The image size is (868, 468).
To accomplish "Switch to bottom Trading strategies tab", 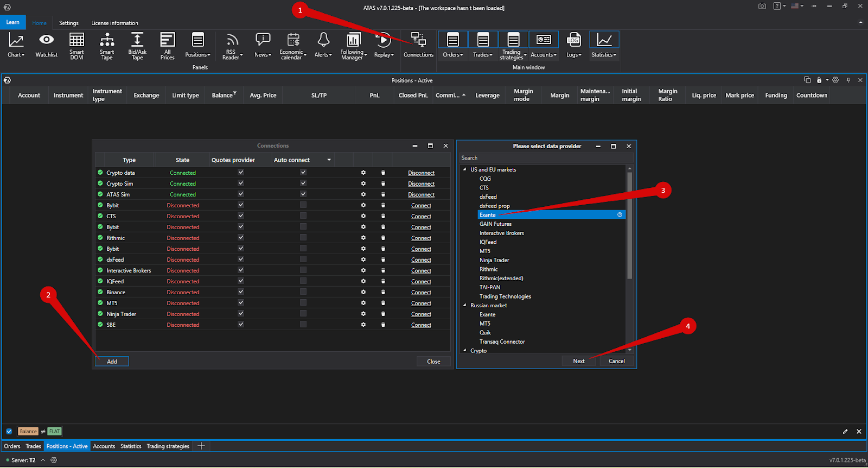I will point(168,446).
